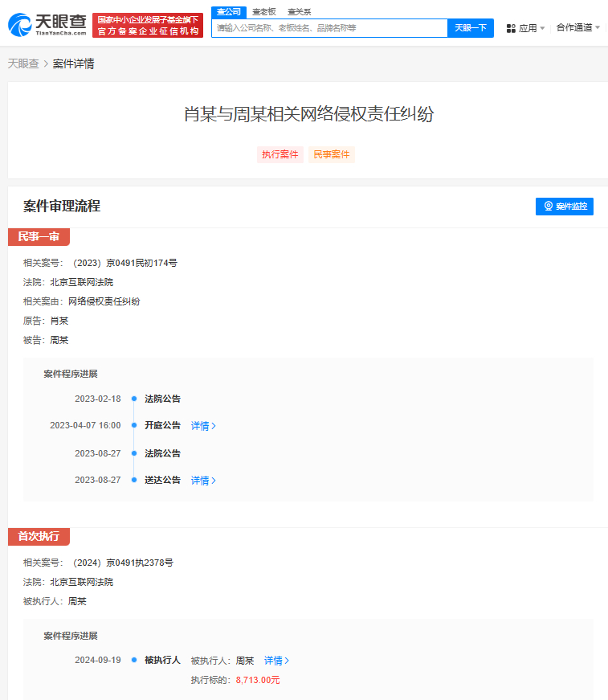Select the 查老板 search tab
Image resolution: width=608 pixels, height=700 pixels.
coord(264,12)
